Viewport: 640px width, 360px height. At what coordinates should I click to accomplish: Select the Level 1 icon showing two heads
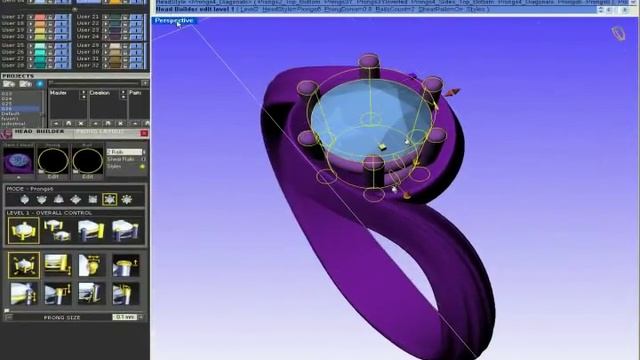57,231
